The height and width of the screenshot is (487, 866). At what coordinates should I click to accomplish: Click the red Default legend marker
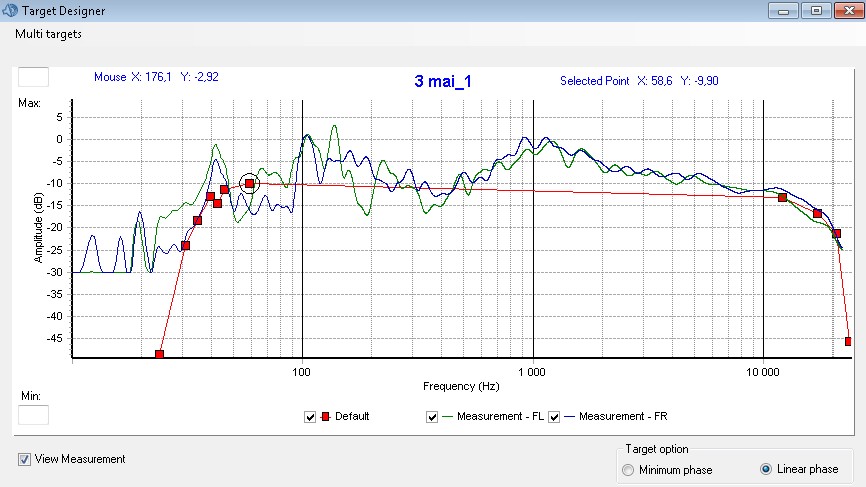(325, 416)
